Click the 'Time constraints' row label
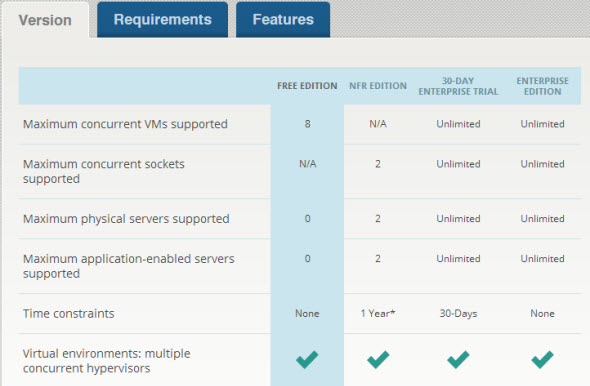The image size is (590, 386). tap(68, 313)
